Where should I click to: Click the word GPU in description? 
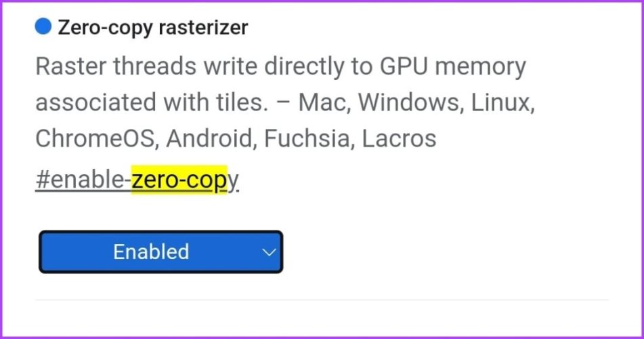point(404,66)
